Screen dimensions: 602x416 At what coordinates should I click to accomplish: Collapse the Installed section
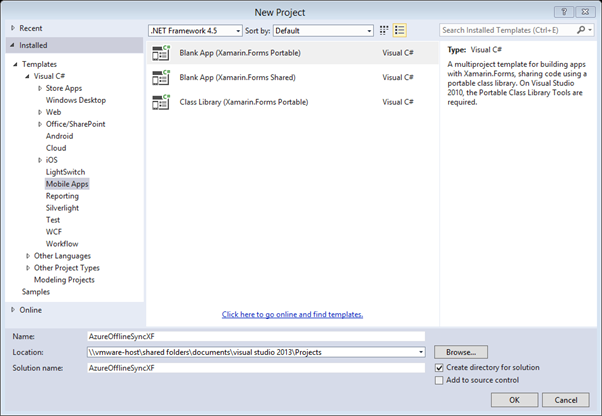click(12, 45)
